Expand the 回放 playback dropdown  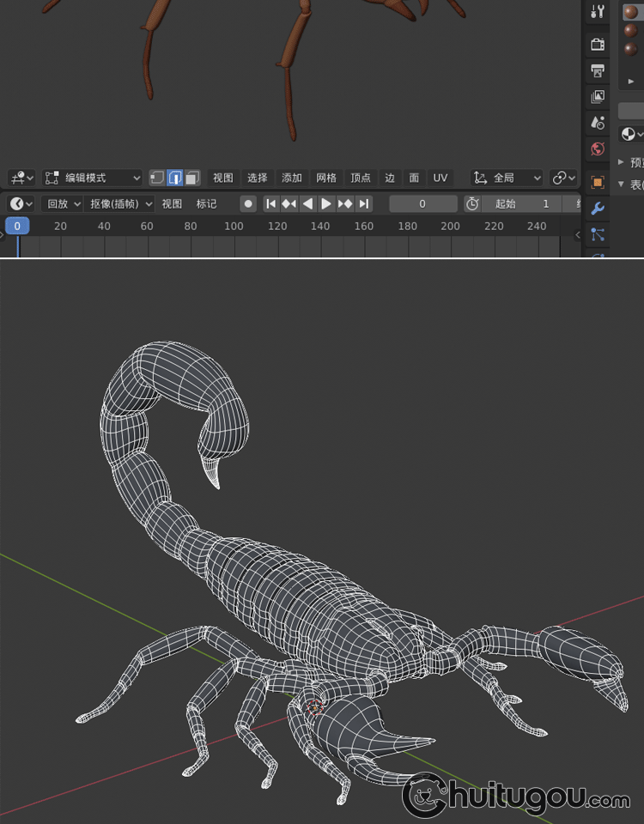tap(63, 203)
